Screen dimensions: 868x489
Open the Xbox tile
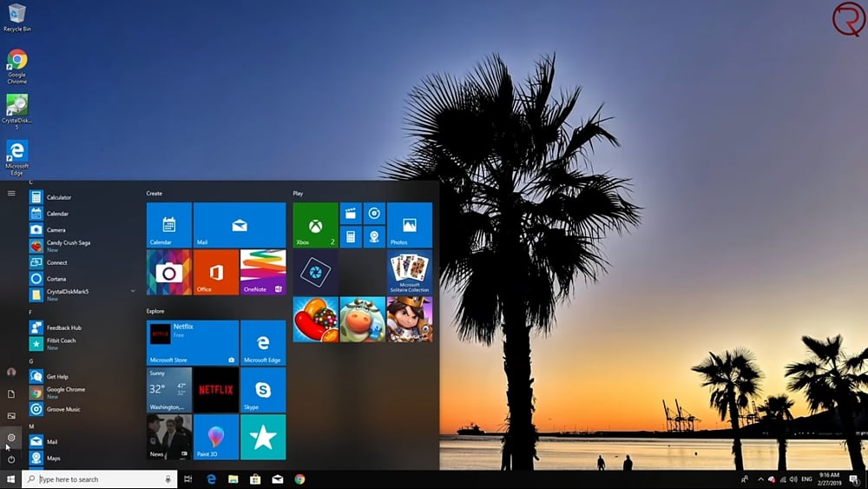pyautogui.click(x=315, y=225)
